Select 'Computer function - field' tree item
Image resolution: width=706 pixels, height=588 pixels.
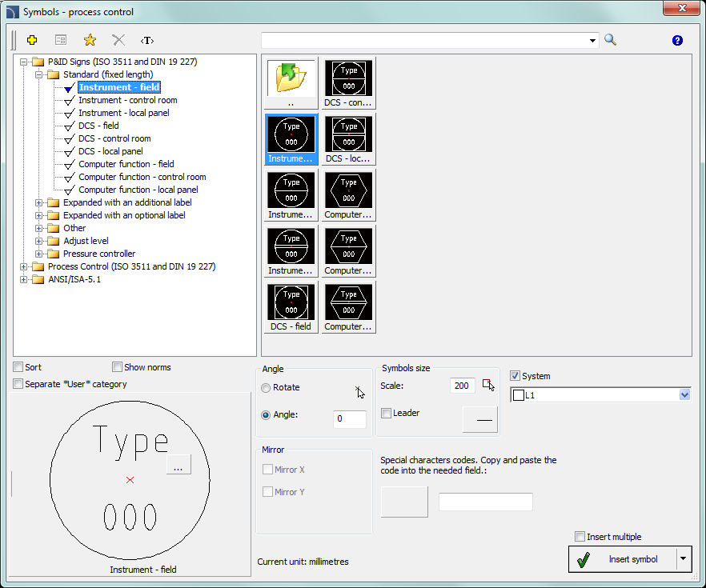point(126,164)
